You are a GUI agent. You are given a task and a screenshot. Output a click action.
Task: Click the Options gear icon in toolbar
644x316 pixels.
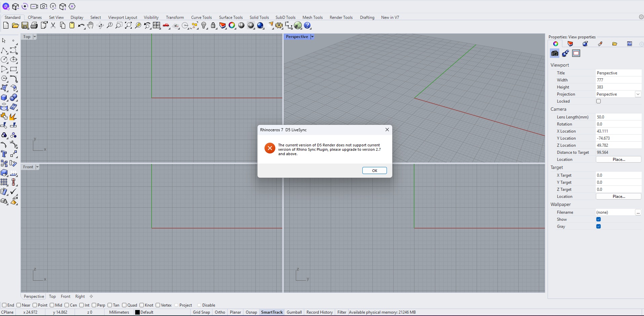tap(279, 26)
